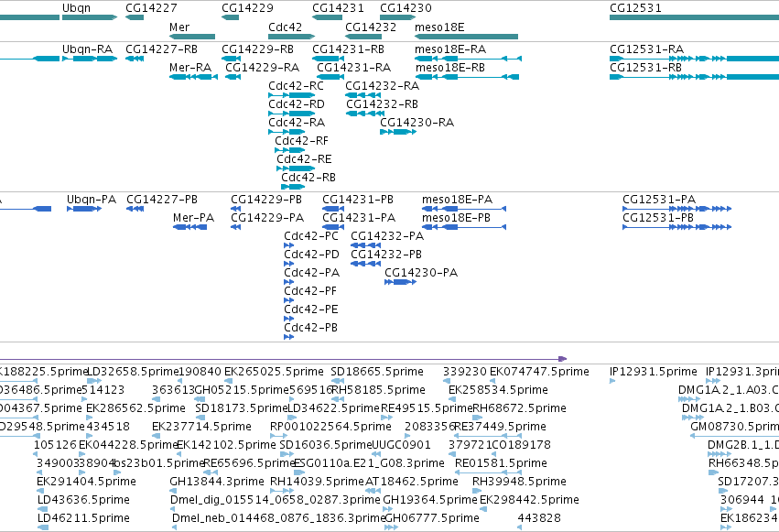Click transcript CG14232-RA
779x532 pixels.
click(363, 95)
